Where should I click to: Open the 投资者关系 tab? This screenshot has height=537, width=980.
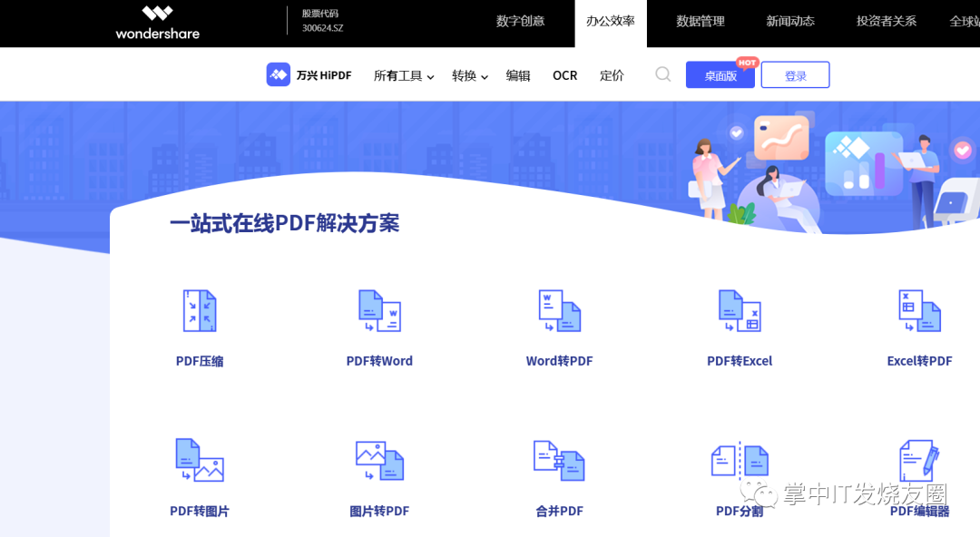887,21
